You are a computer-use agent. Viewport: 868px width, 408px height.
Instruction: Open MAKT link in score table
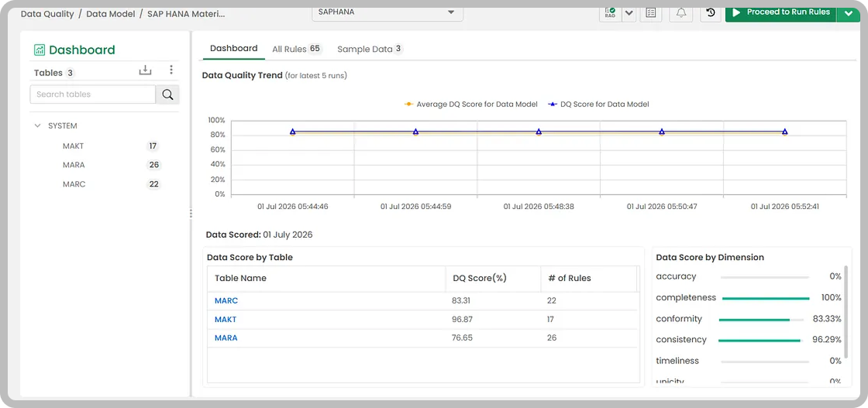pyautogui.click(x=226, y=320)
